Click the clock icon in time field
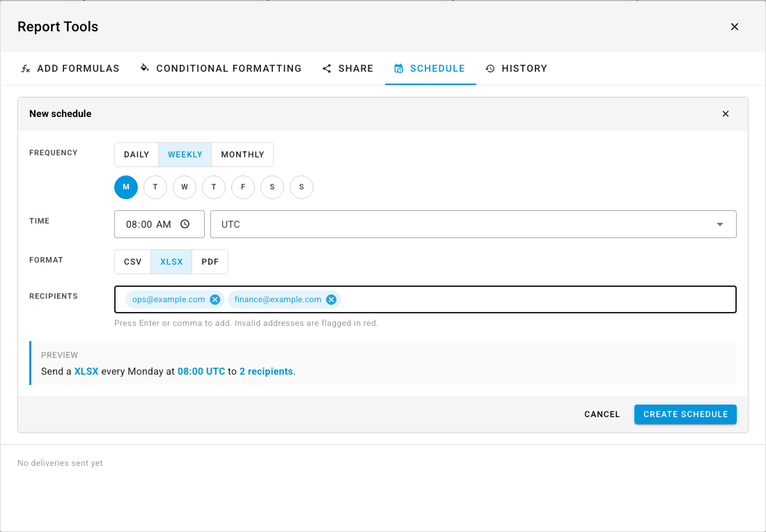Viewport: 766px width, 532px height. (185, 224)
